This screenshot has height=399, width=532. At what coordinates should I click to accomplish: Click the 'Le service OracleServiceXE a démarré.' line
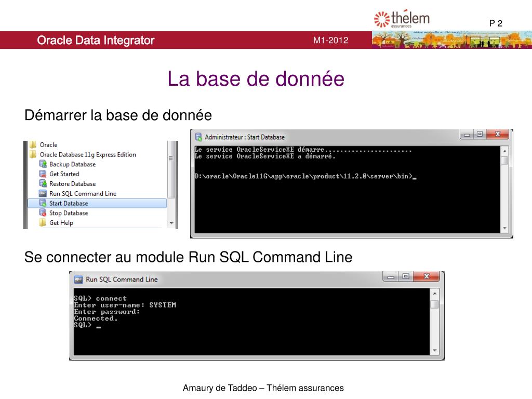tap(265, 156)
